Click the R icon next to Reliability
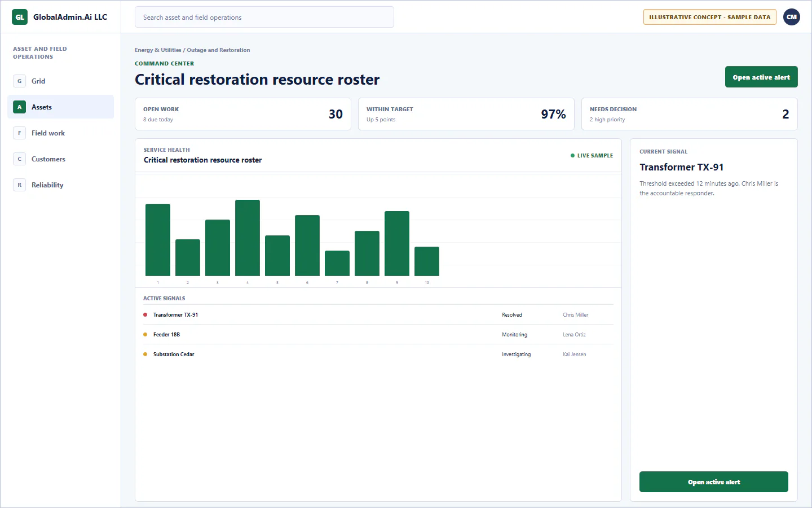The image size is (812, 508). pyautogui.click(x=19, y=185)
